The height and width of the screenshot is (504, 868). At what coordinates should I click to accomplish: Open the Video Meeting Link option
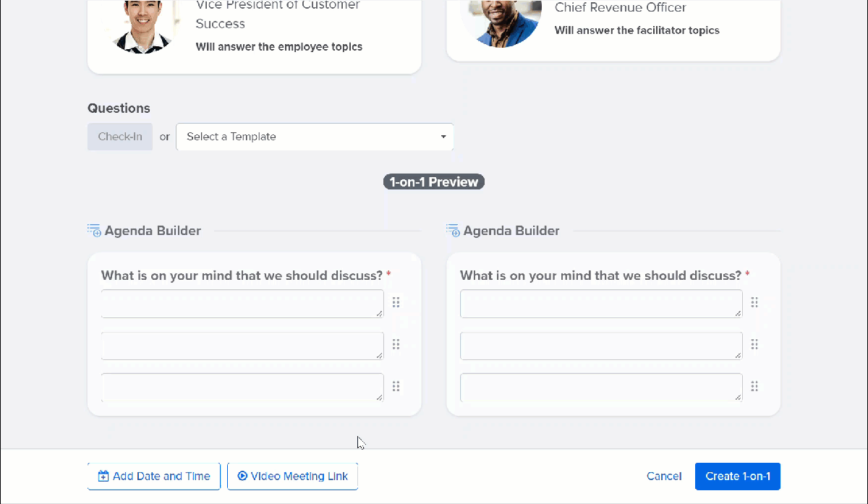tap(292, 477)
